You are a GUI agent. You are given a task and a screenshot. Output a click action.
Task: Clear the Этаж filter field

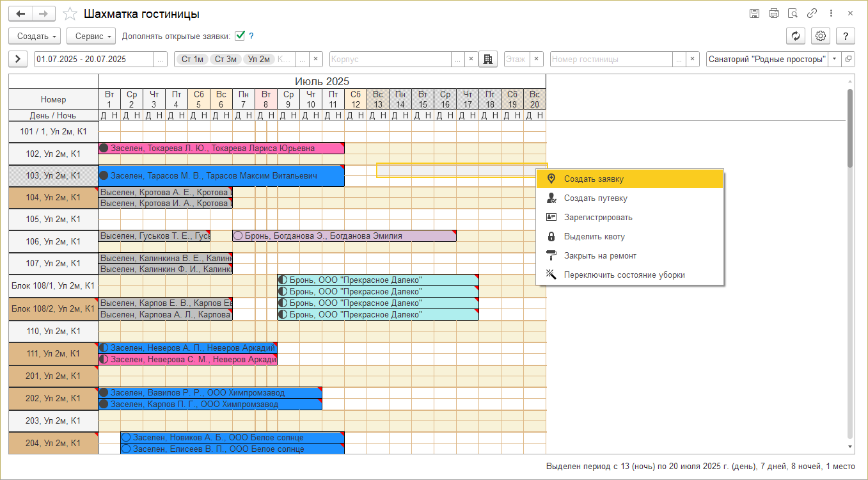(536, 59)
